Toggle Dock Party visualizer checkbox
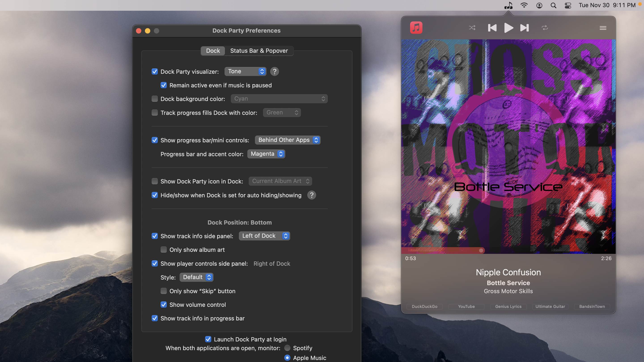Viewport: 644px width, 362px height. (x=155, y=72)
